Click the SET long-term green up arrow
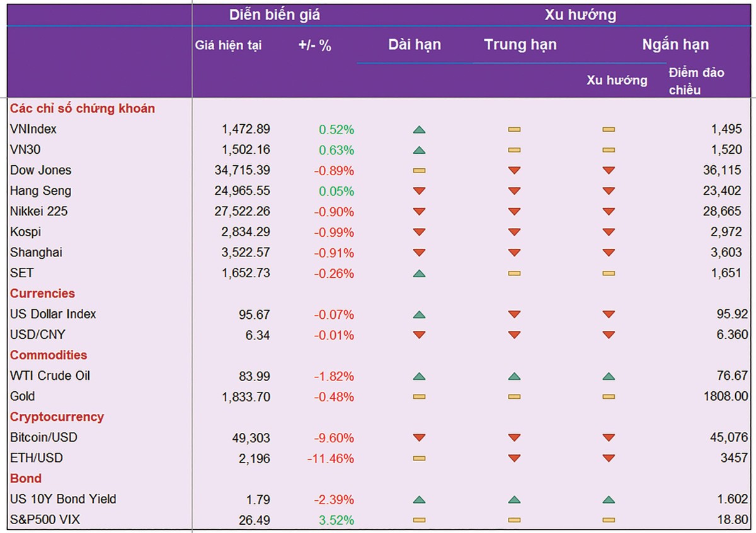The image size is (756, 533). (x=419, y=273)
